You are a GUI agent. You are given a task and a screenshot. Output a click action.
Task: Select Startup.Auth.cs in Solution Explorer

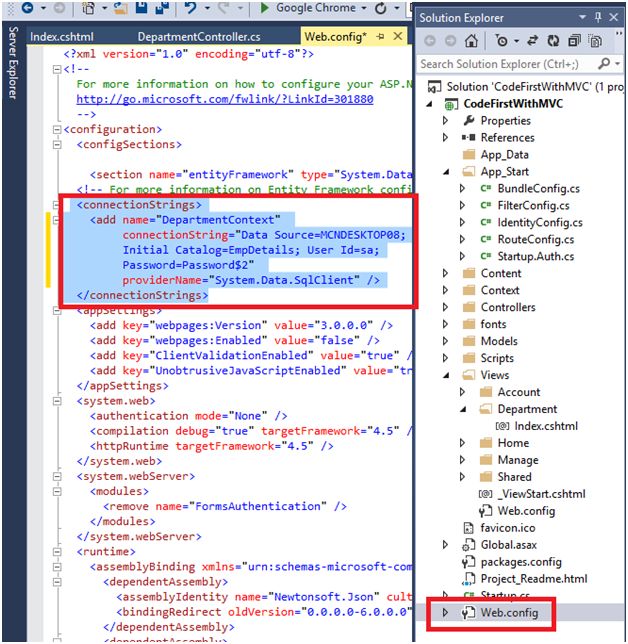(536, 256)
